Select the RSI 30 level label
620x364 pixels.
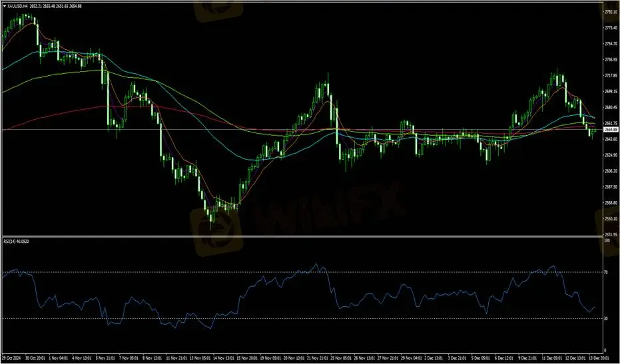[x=605, y=319]
